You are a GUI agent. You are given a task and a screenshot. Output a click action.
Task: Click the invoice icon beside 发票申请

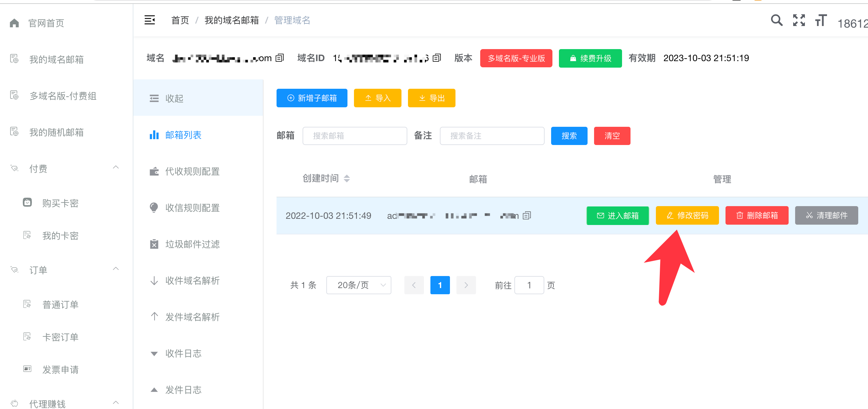pos(27,369)
